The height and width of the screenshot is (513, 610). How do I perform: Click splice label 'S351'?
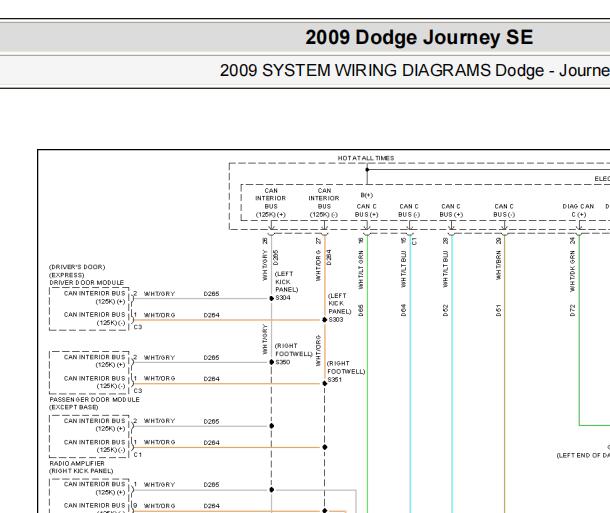click(x=335, y=380)
